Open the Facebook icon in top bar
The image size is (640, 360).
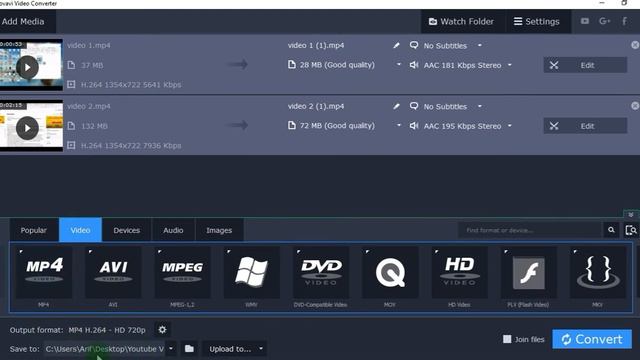(x=624, y=21)
